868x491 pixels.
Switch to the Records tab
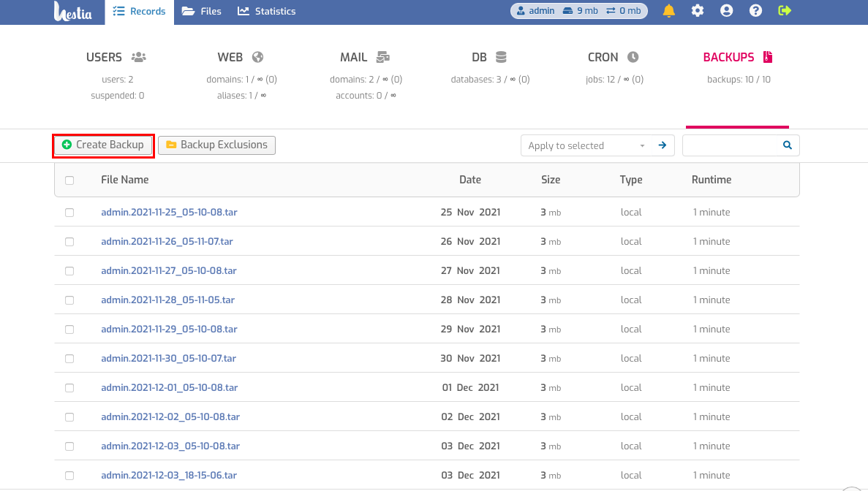click(x=140, y=12)
